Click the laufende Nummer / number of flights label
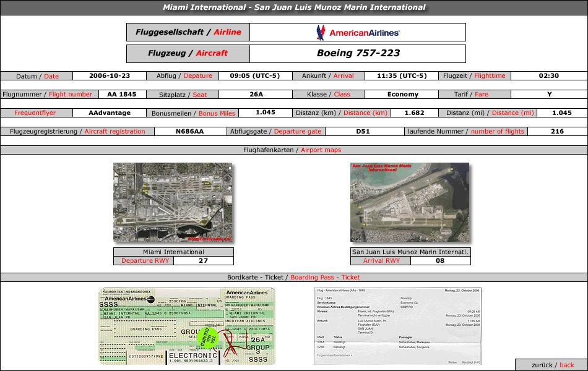The width and height of the screenshot is (588, 371). pyautogui.click(x=465, y=132)
